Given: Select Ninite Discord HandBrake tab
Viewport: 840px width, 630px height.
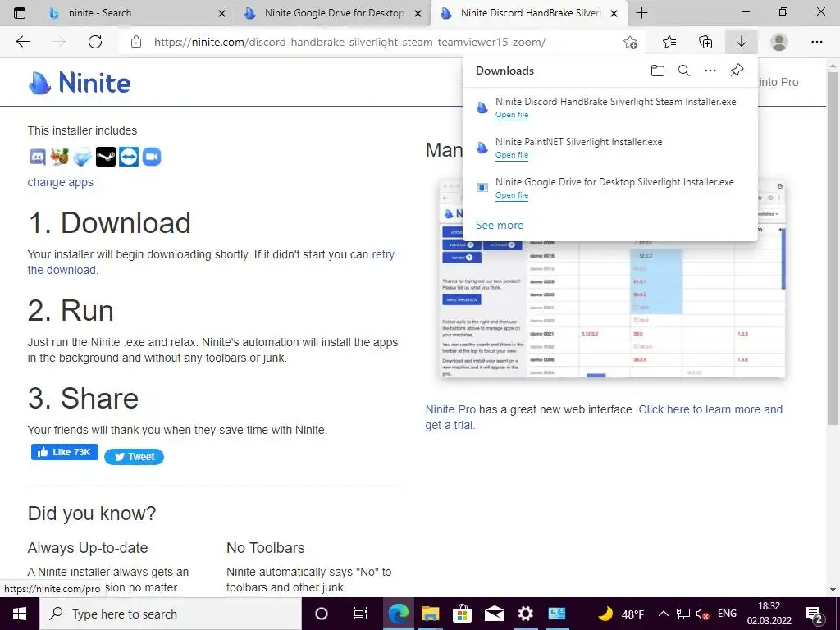Looking at the screenshot, I should pyautogui.click(x=531, y=13).
